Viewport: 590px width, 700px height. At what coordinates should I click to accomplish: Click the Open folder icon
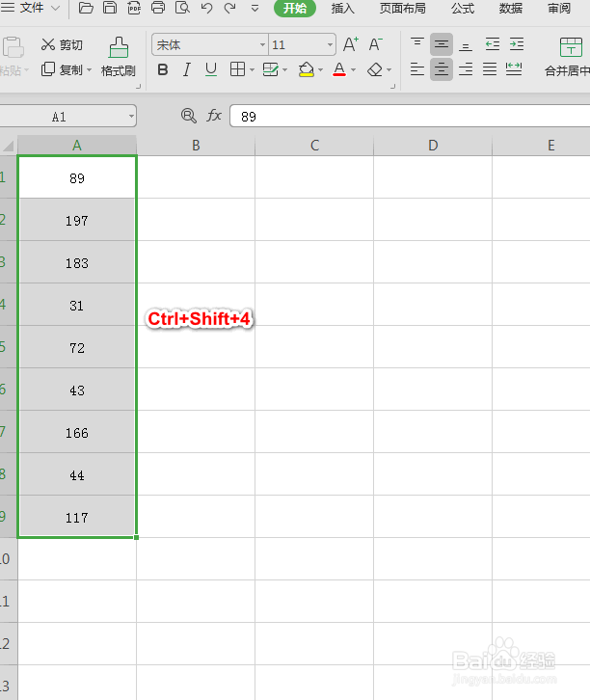pos(86,8)
